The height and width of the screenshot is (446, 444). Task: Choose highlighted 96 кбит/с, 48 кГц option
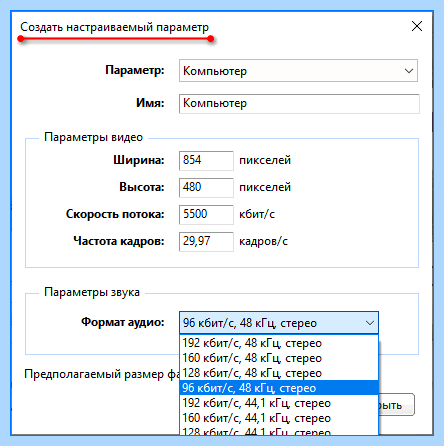click(x=279, y=388)
